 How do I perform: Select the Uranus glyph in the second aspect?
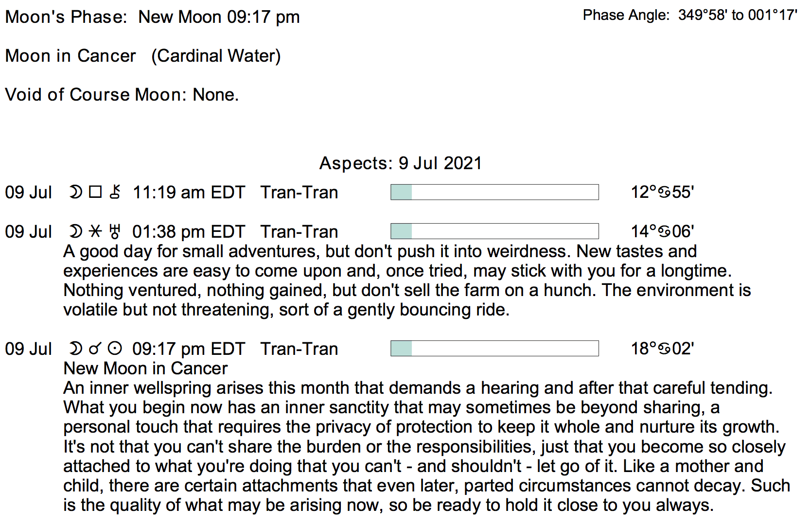click(x=115, y=231)
